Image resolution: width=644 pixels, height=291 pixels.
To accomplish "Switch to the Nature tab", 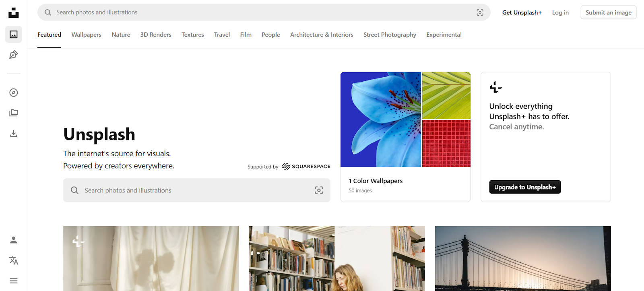I will click(121, 35).
